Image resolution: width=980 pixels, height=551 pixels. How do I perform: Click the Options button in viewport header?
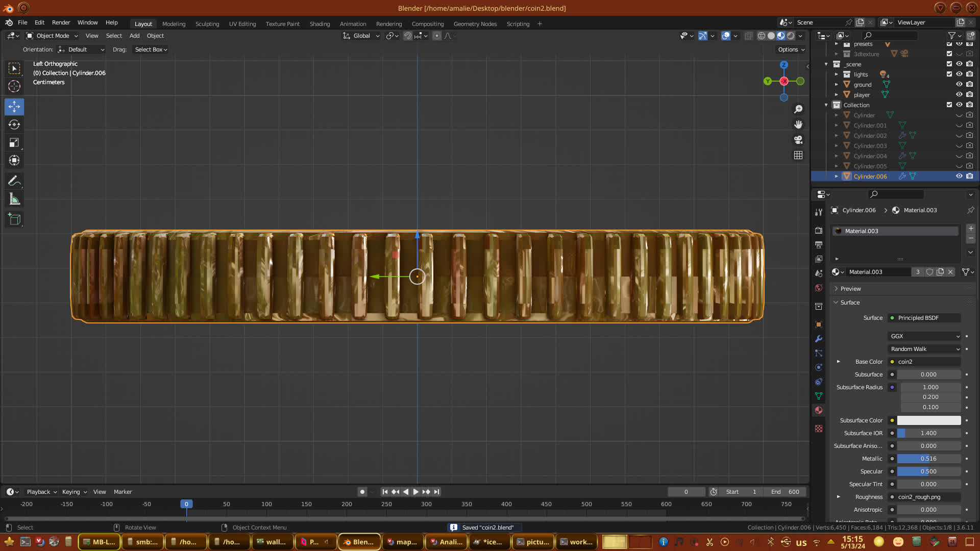point(791,49)
